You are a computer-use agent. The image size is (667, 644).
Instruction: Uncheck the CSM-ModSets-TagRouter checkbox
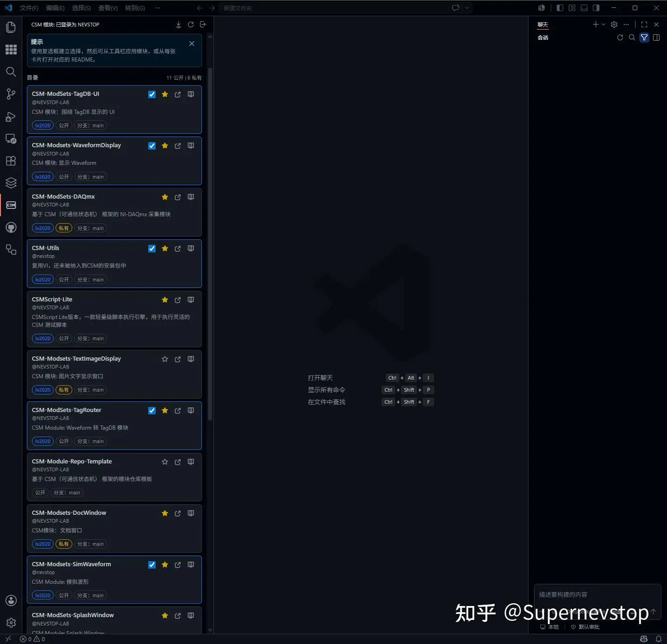click(x=152, y=411)
